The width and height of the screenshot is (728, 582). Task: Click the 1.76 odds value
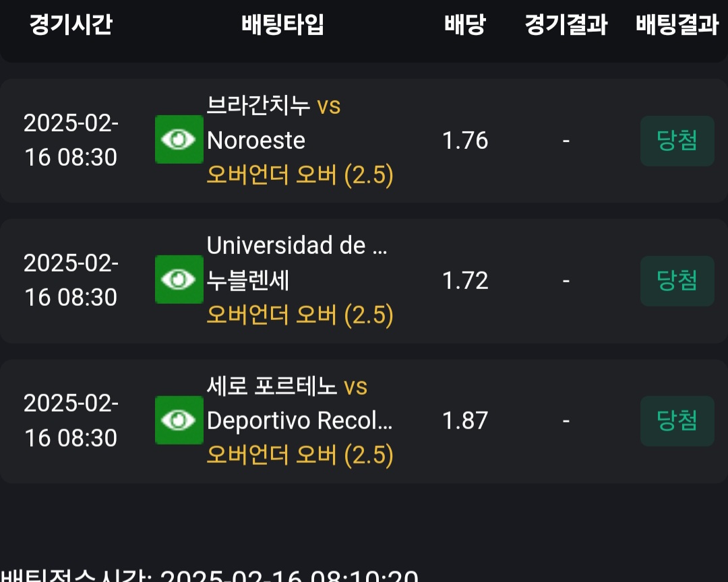coord(465,141)
